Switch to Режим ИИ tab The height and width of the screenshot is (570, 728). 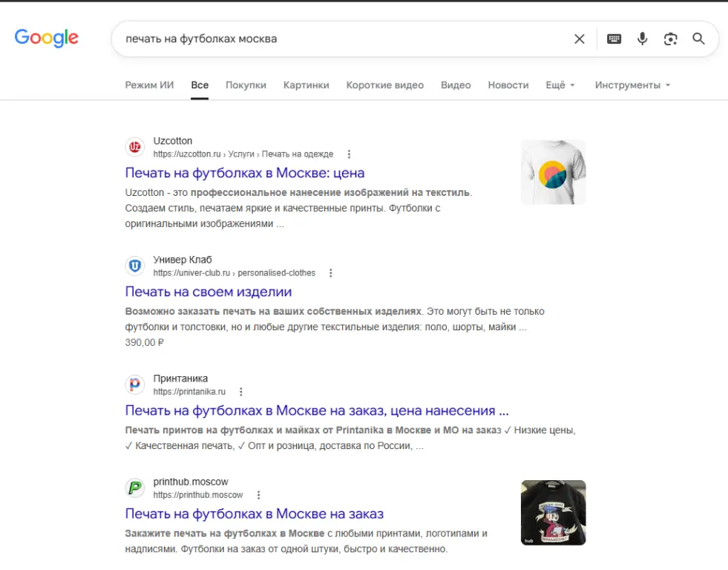[149, 85]
